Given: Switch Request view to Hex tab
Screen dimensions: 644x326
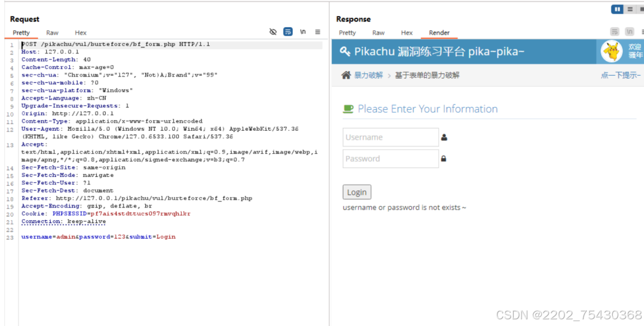Looking at the screenshot, I should tap(81, 33).
